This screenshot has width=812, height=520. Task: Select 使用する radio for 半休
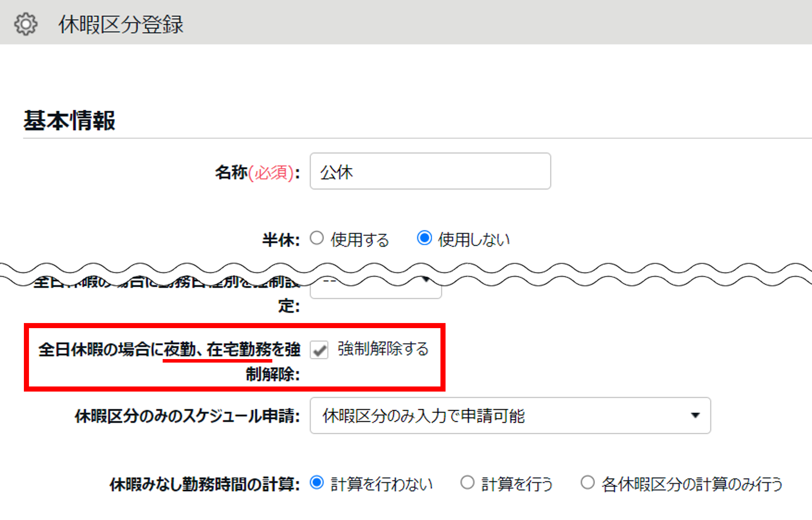[x=317, y=238]
